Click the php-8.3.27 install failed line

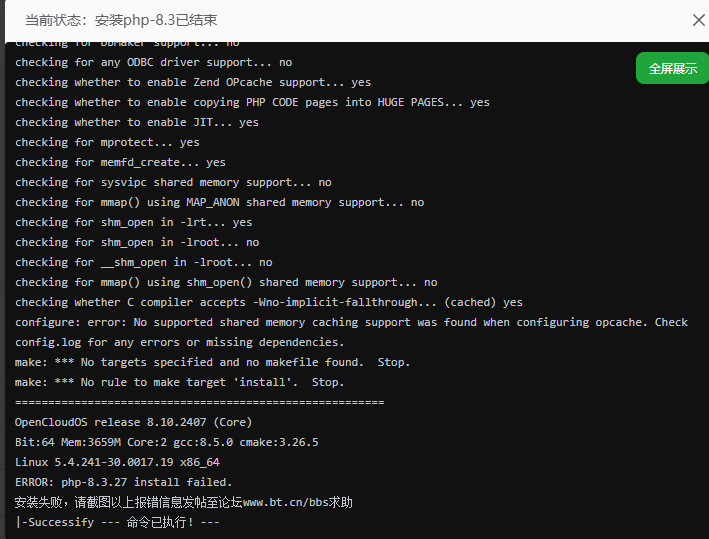click(123, 482)
